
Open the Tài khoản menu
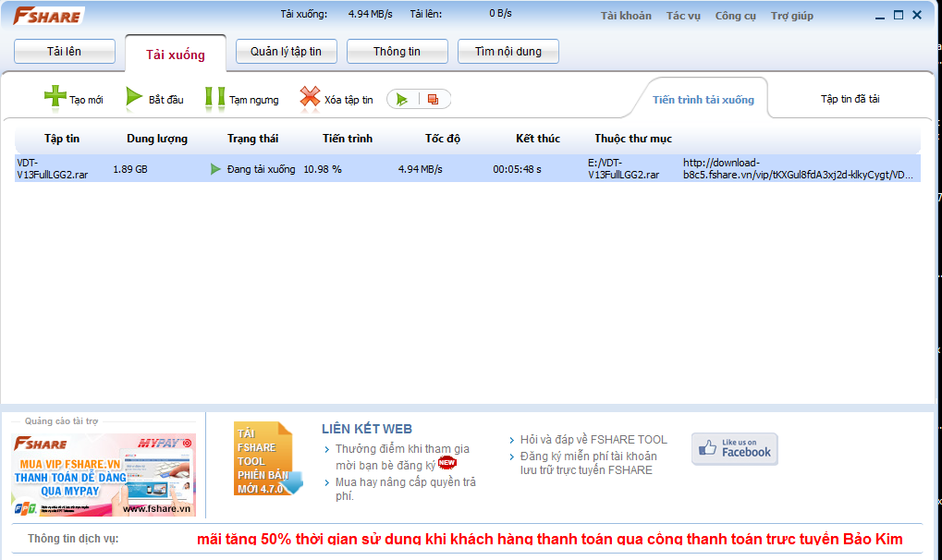626,16
